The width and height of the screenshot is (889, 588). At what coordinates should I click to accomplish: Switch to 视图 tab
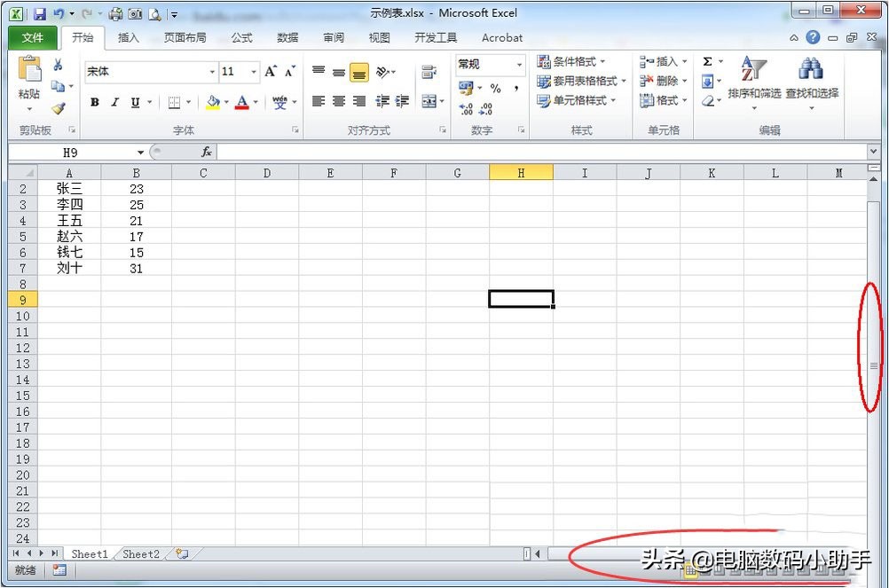[380, 38]
